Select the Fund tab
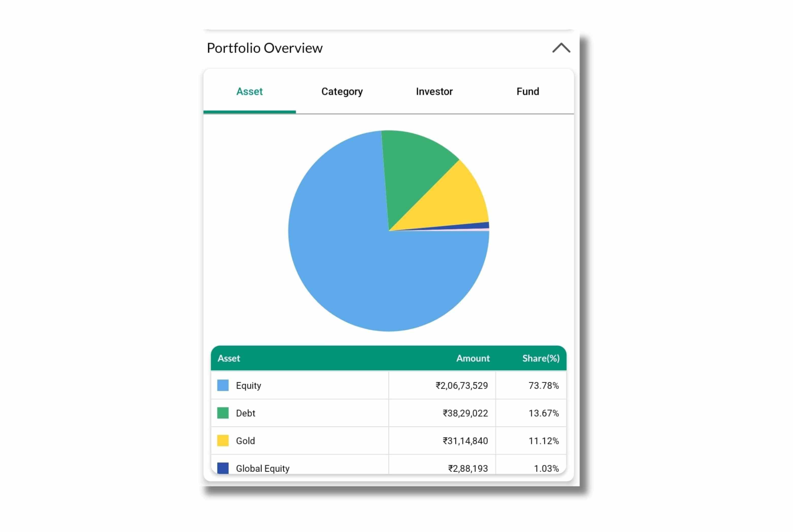Viewport: 793px width, 532px height. (x=527, y=92)
